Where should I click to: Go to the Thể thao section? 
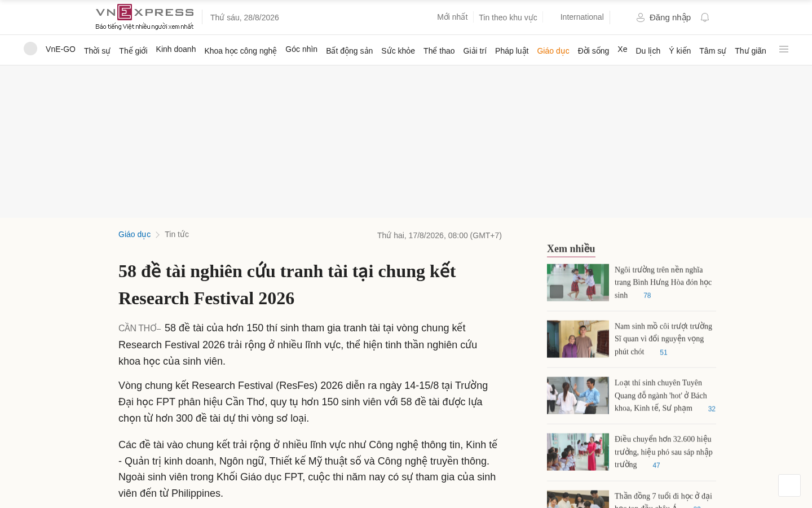pyautogui.click(x=439, y=51)
